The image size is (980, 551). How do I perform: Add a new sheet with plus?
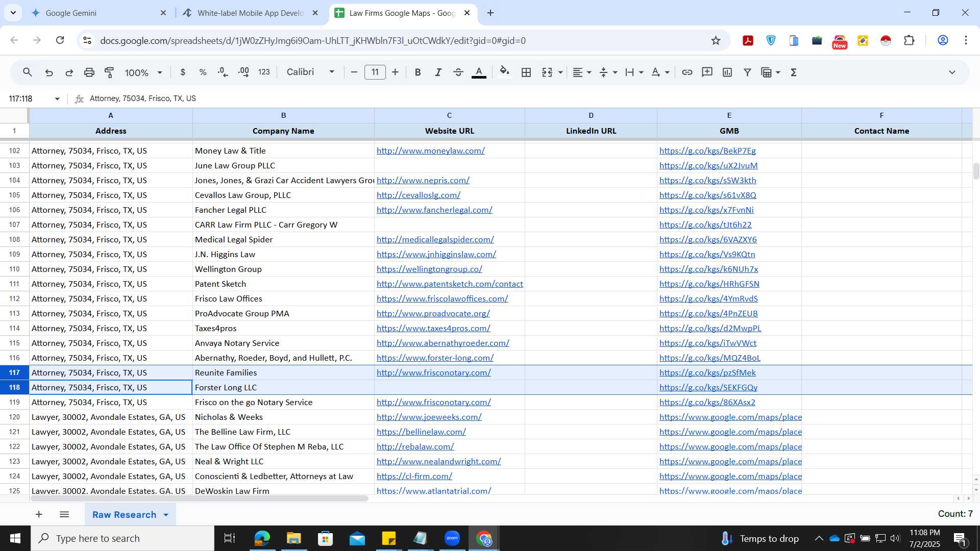click(39, 514)
